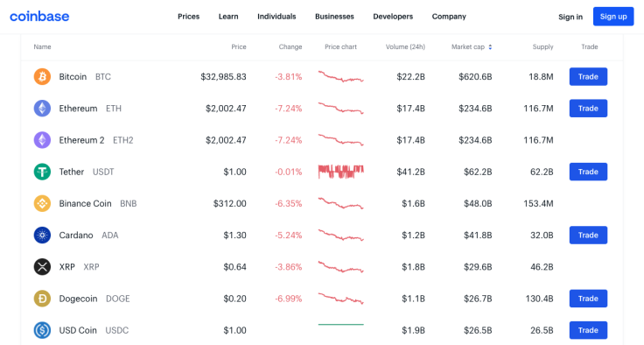This screenshot has height=345, width=644.
Task: Select the Dogecoin gold icon
Action: 42,299
